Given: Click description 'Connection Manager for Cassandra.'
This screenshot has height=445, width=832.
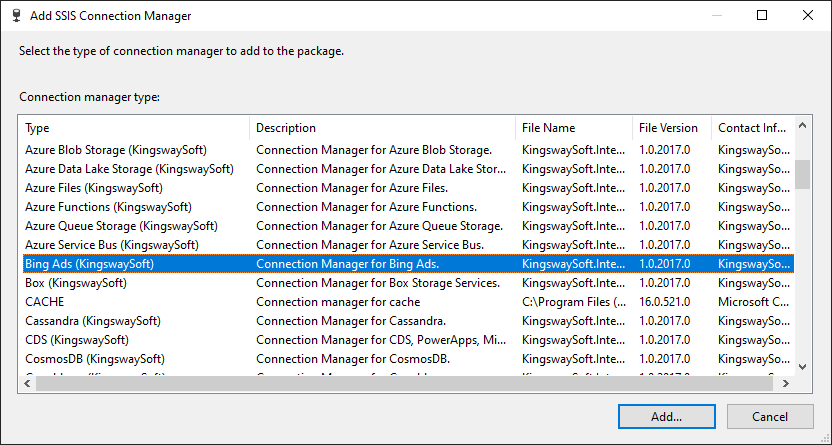Looking at the screenshot, I should [351, 321].
